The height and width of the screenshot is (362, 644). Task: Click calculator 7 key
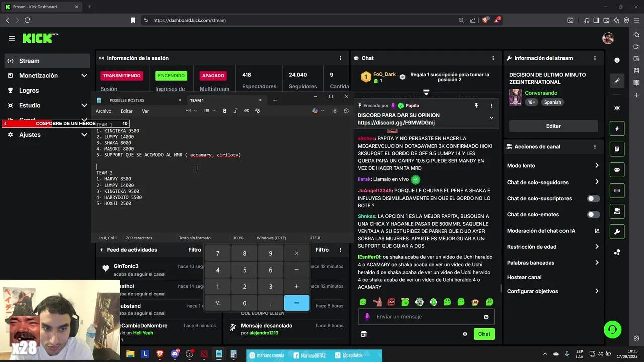(218, 253)
